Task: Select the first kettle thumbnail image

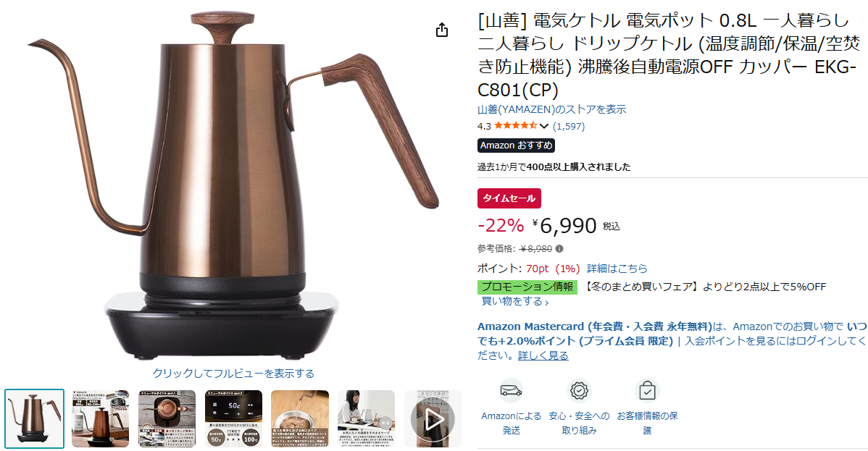Action: (34, 419)
